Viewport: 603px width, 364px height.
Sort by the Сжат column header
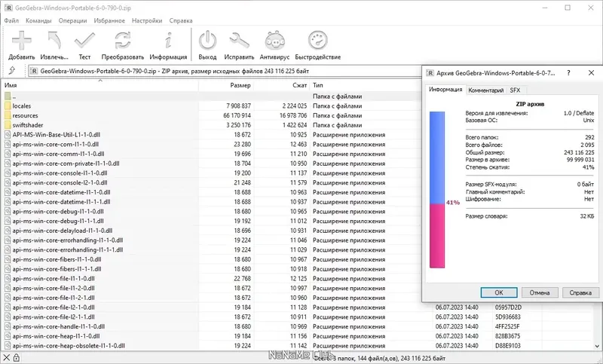(x=282, y=85)
